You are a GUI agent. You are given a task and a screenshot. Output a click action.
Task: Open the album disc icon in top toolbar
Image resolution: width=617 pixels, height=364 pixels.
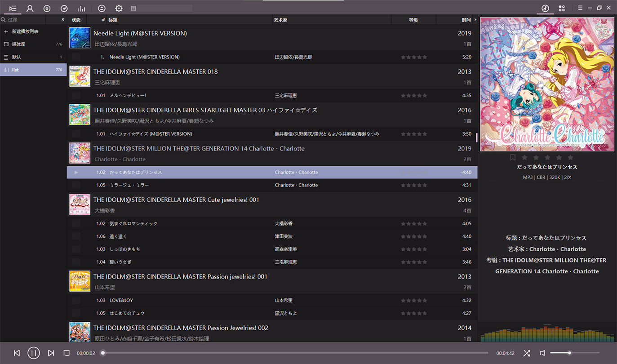tap(47, 8)
